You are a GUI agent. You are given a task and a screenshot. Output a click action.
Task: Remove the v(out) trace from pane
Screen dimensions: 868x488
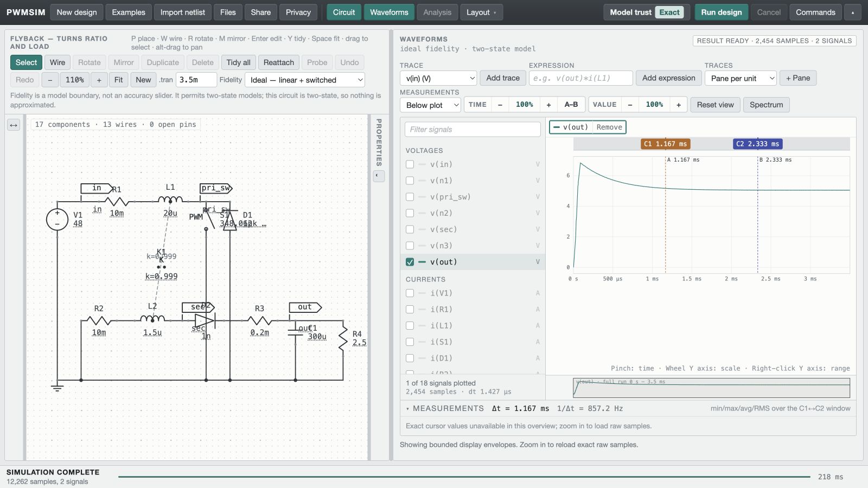click(x=609, y=127)
